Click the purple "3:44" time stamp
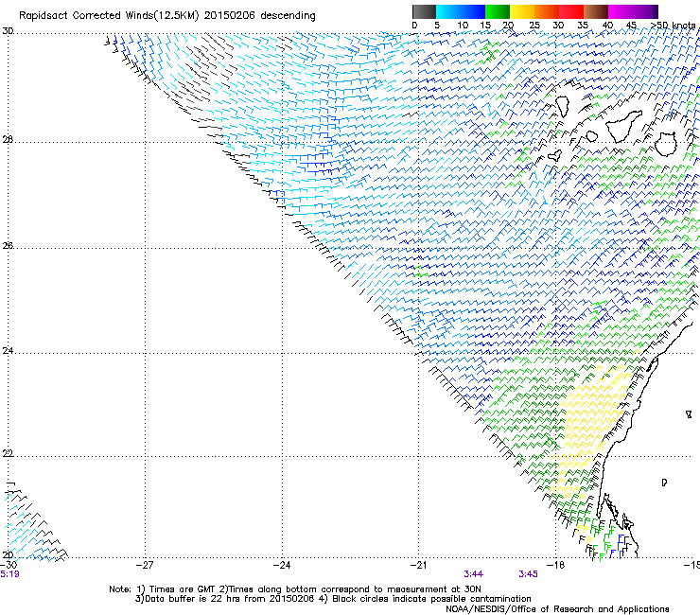The image size is (700, 615). (474, 574)
